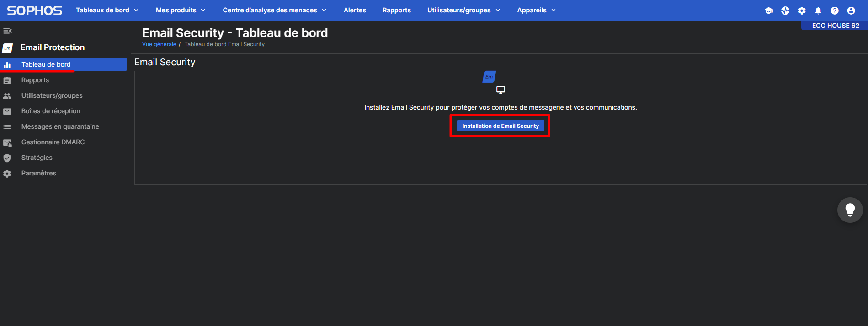Expand the Mes produits dropdown
Screen dimensions: 868x326
pos(181,10)
